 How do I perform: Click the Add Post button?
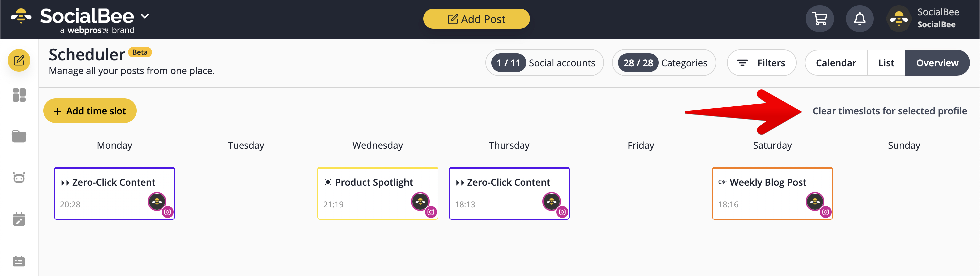point(476,19)
